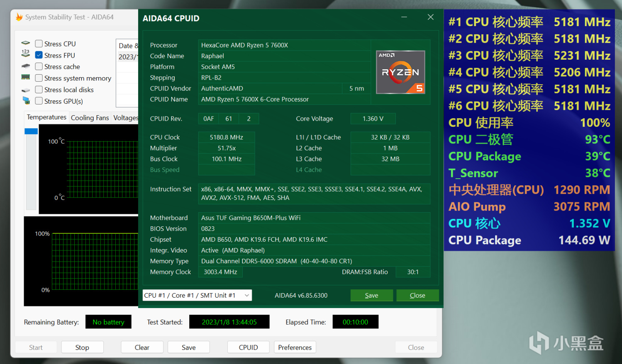This screenshot has width=622, height=364.
Task: Click the Clear button
Action: coord(142,347)
